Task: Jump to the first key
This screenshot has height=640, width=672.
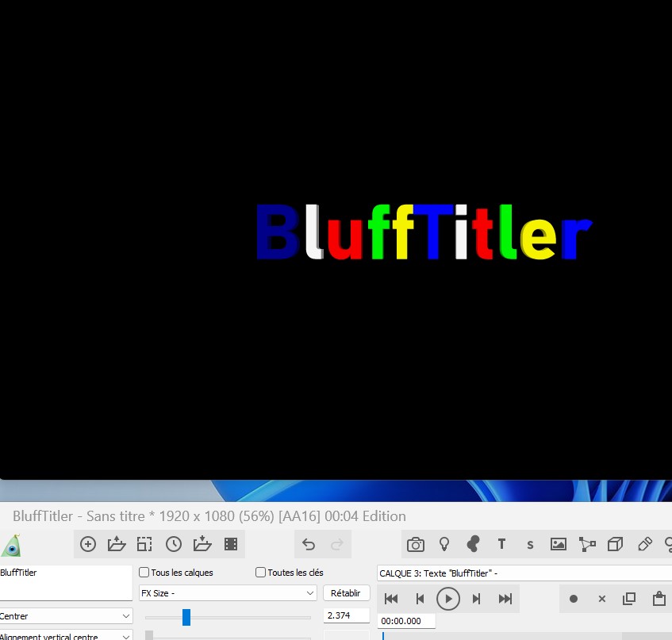Action: tap(391, 599)
